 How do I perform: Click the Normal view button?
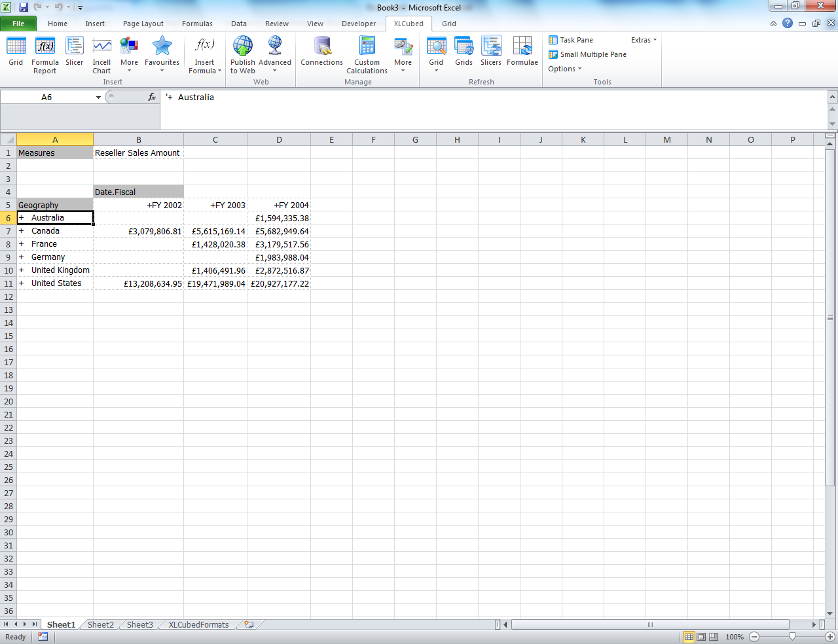click(x=689, y=637)
